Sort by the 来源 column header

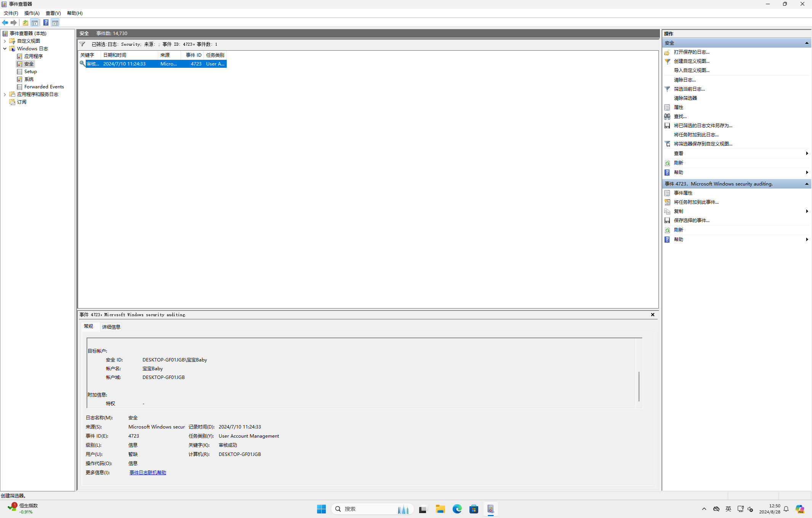pos(169,55)
